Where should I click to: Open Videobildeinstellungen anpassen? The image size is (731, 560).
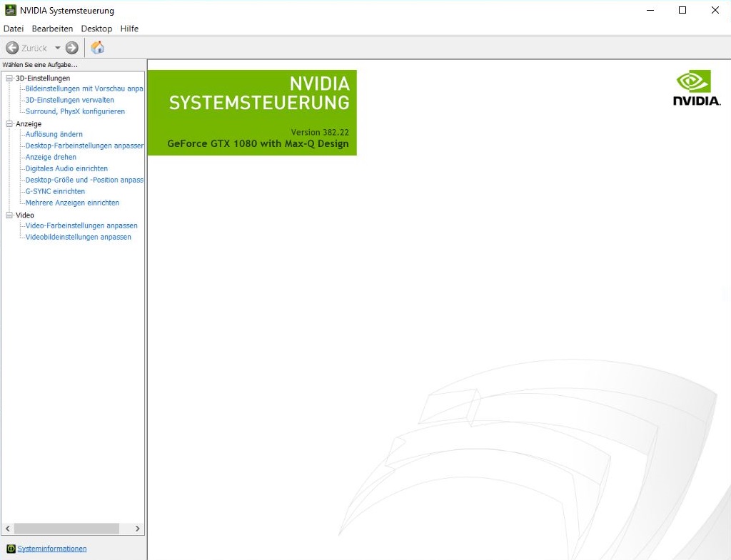tap(79, 237)
